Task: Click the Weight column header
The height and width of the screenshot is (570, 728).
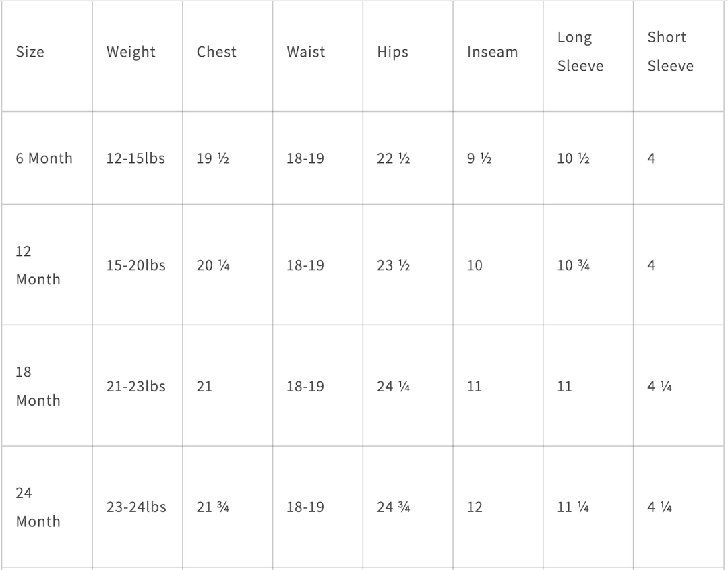Action: 131,52
